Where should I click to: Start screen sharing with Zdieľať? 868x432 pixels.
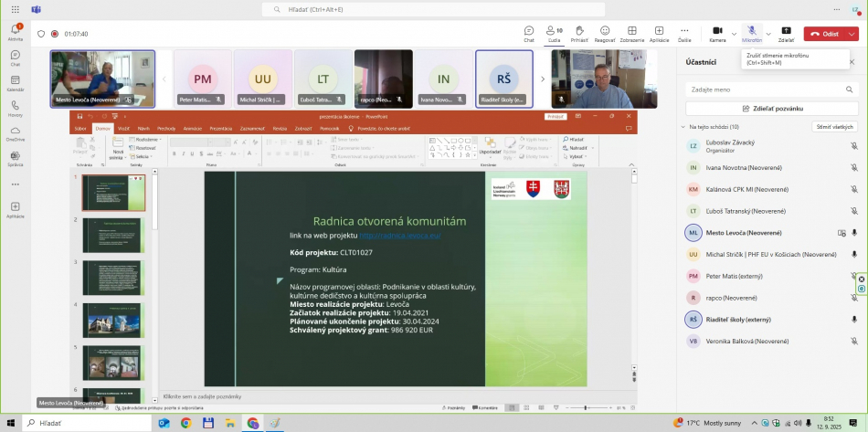[786, 33]
